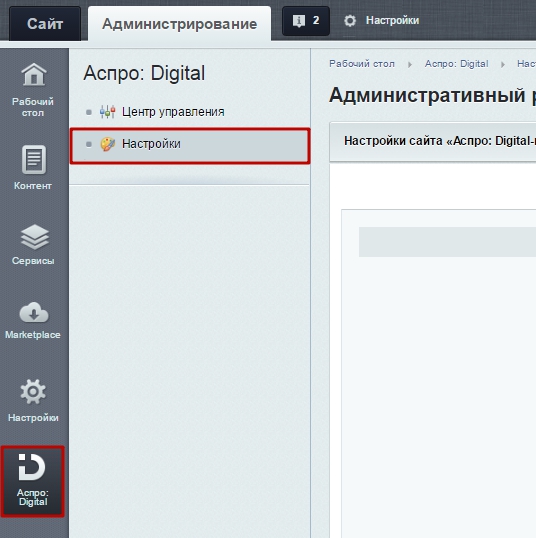Open the sidebar Настройки gear icon
The width and height of the screenshot is (536, 538).
pyautogui.click(x=33, y=392)
